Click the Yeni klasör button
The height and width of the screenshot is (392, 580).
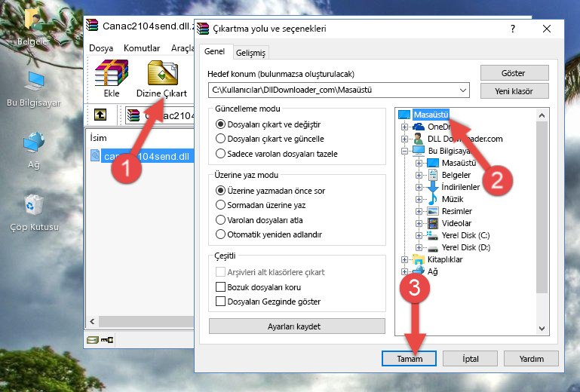tap(514, 91)
